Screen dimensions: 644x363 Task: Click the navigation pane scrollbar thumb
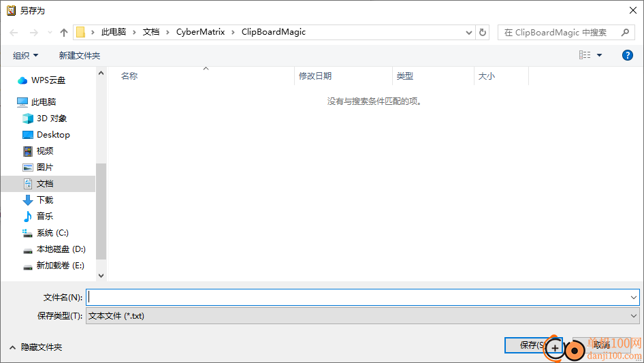101,211
